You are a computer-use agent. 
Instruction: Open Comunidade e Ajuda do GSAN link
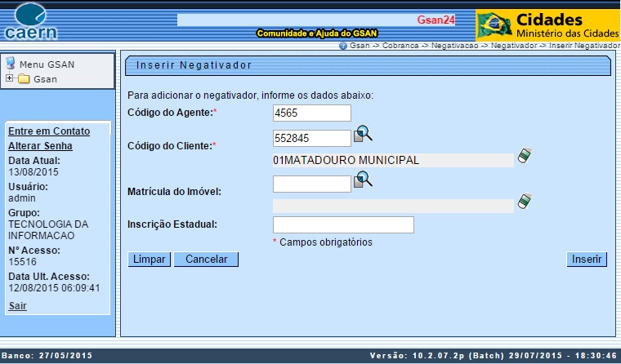tap(316, 33)
